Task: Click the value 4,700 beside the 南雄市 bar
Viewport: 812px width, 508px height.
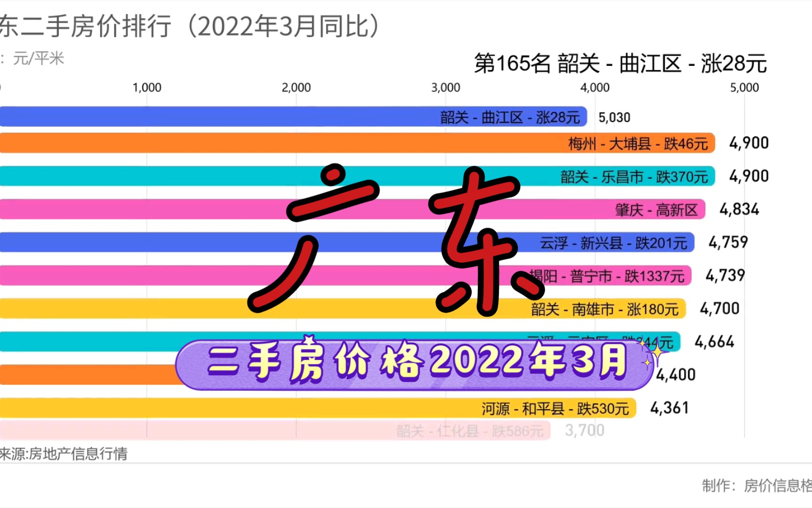Action: tap(719, 309)
